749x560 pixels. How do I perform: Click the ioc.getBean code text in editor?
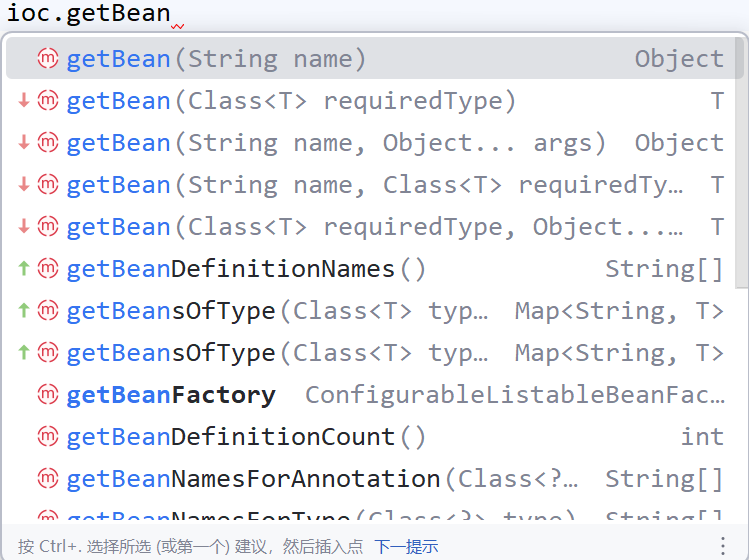click(x=88, y=13)
